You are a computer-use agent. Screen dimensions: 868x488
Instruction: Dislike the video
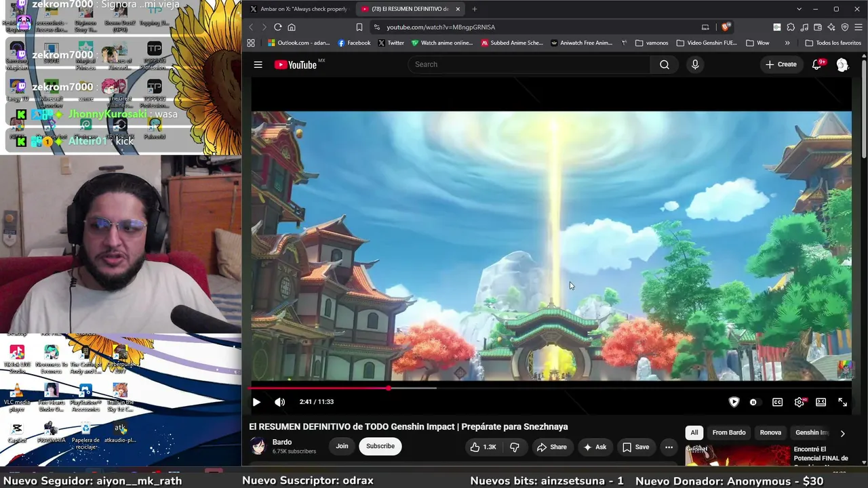(515, 447)
